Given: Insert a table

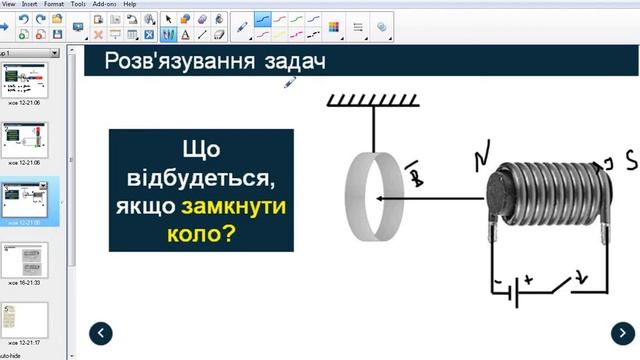Looking at the screenshot, I should (x=132, y=35).
